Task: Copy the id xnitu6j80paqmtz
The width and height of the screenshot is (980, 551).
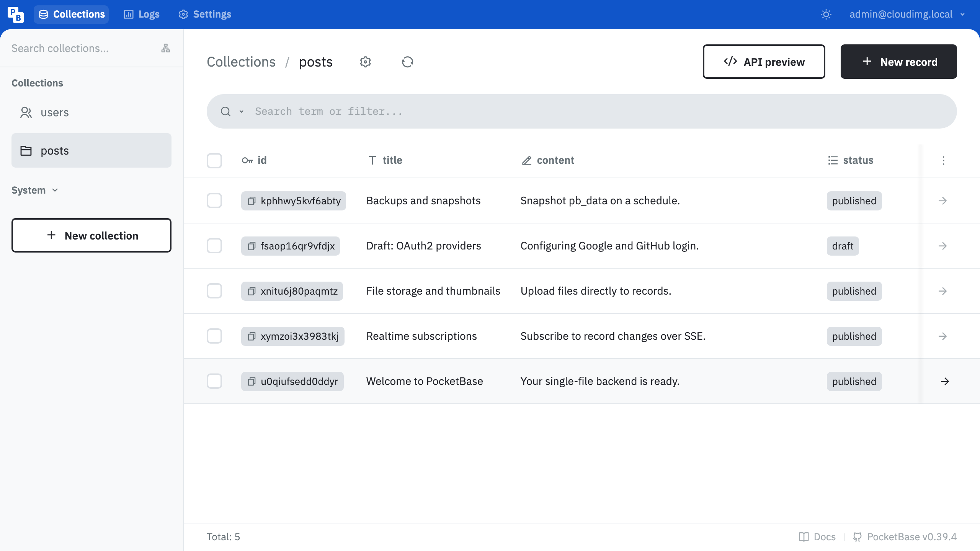Action: click(252, 291)
